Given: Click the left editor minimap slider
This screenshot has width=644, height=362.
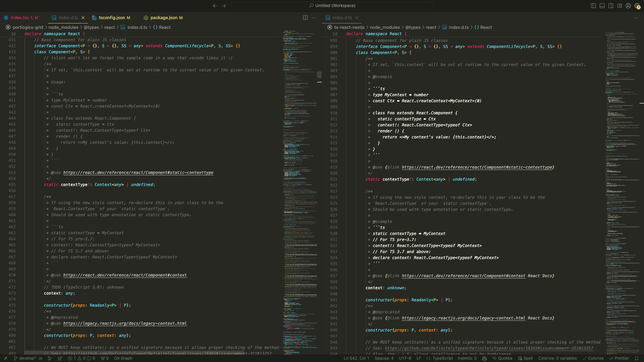Looking at the screenshot, I should pyautogui.click(x=319, y=74).
